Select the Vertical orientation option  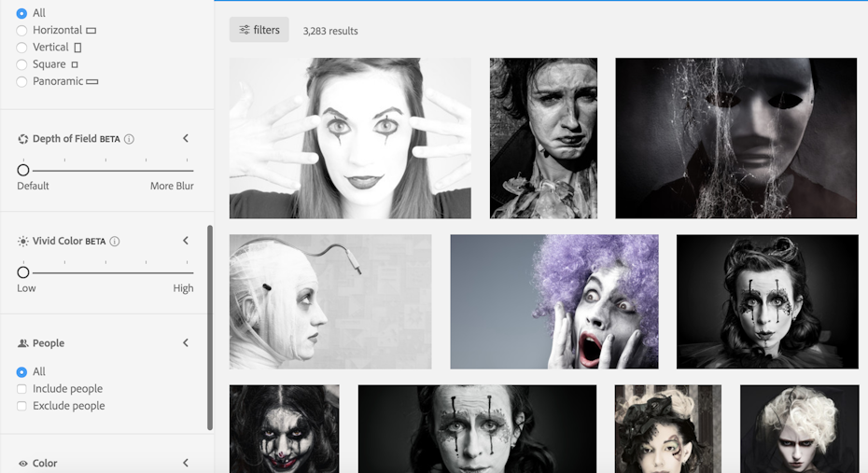click(x=21, y=48)
